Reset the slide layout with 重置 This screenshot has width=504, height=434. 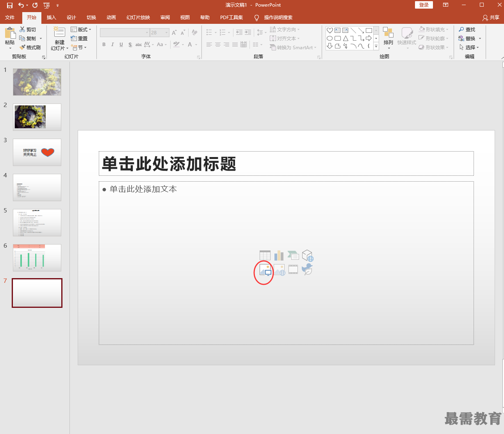[x=79, y=38]
